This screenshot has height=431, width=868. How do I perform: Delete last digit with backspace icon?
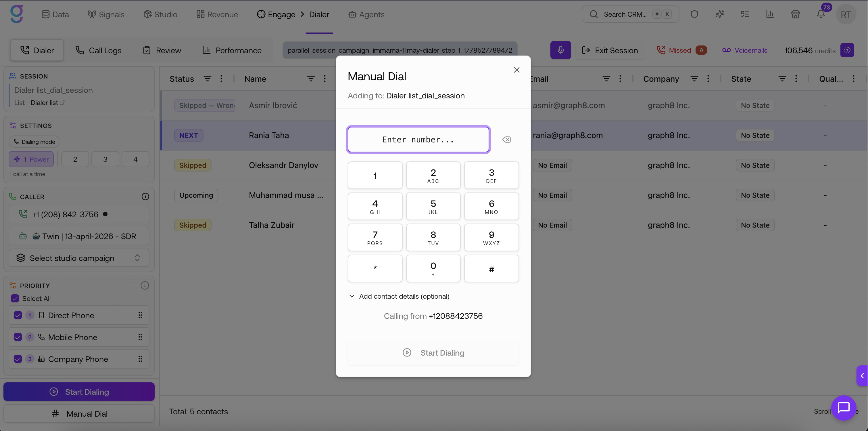506,140
